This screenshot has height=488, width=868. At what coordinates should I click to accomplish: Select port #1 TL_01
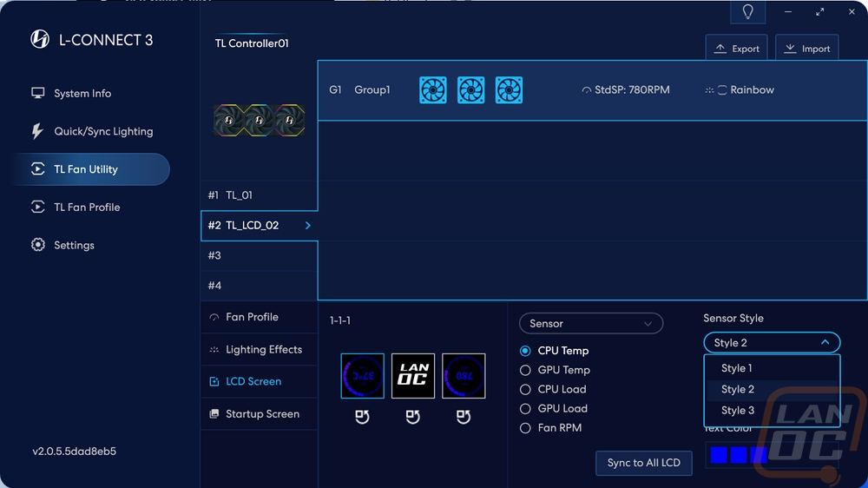tap(259, 195)
